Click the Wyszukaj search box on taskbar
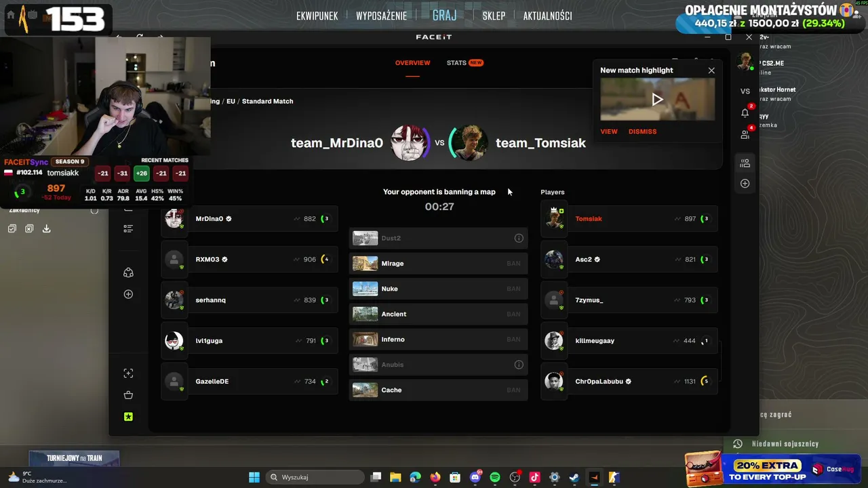 (x=315, y=477)
